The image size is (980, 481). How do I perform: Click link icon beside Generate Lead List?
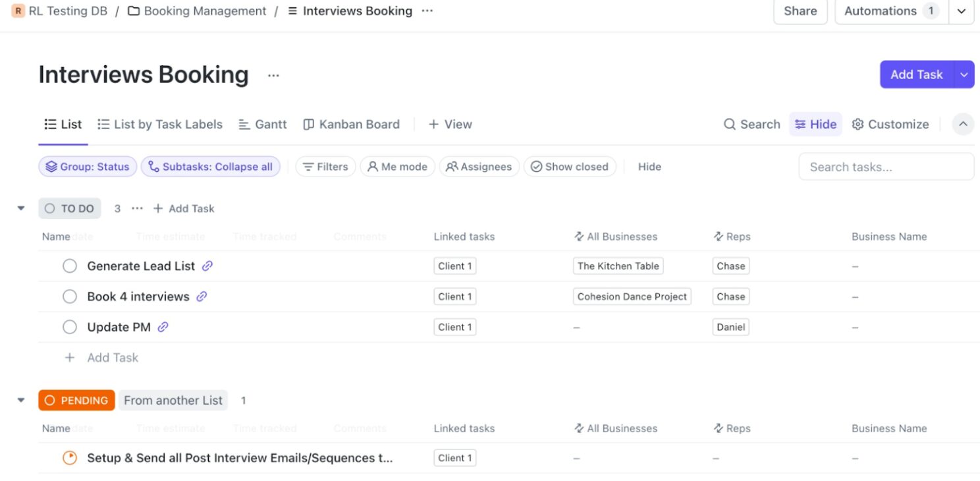(x=207, y=266)
